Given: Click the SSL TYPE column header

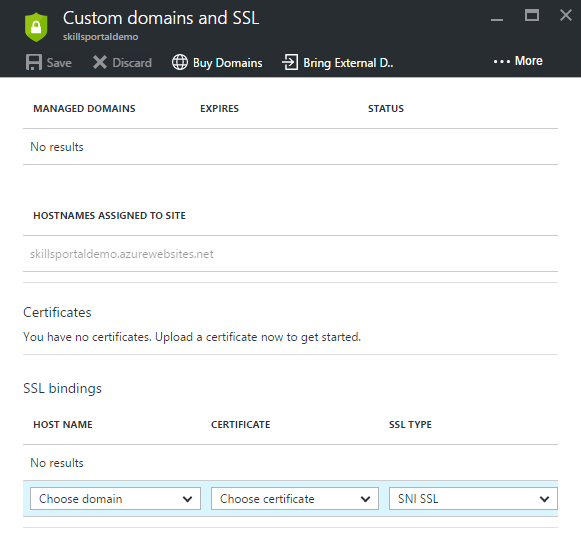Looking at the screenshot, I should (x=410, y=425).
